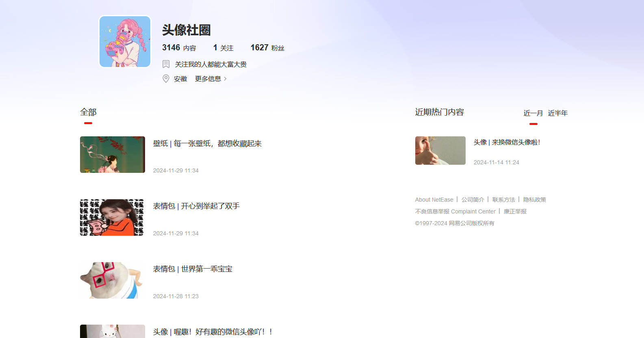Click the bio text 关注我的人都能大富大贵
The height and width of the screenshot is (338, 644).
210,64
